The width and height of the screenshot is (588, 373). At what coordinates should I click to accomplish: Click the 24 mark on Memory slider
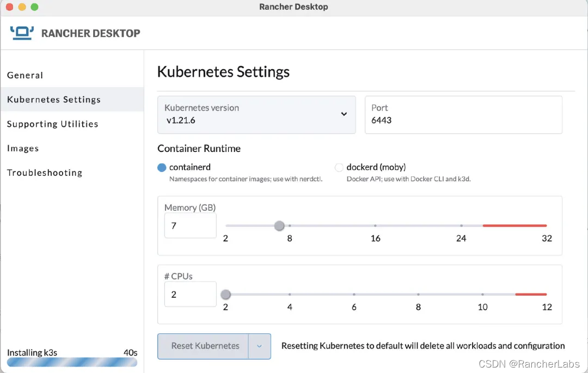pos(461,239)
